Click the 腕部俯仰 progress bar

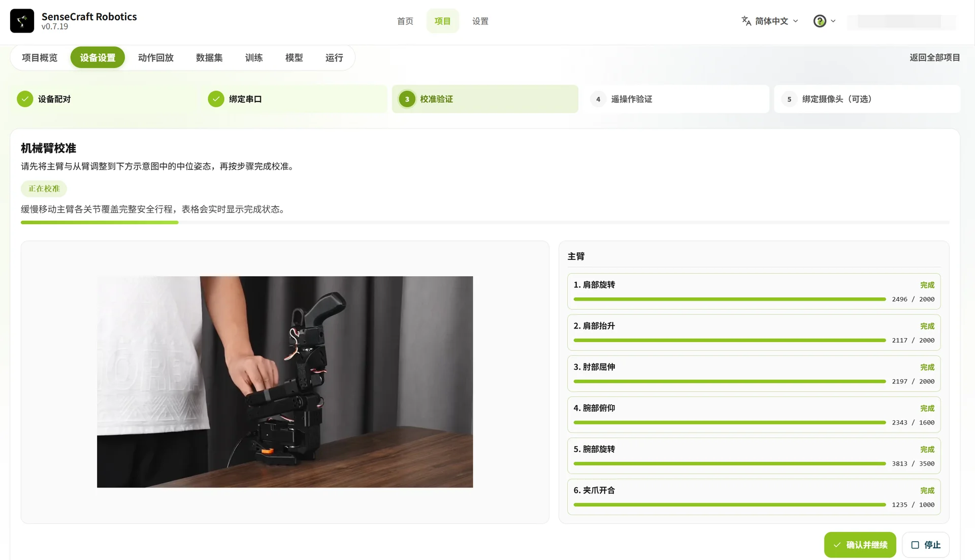[729, 422]
